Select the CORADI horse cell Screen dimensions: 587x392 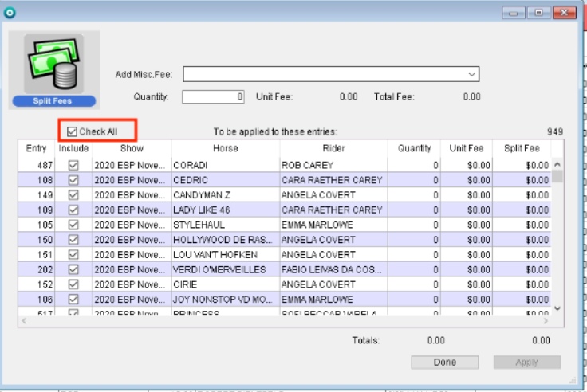click(226, 165)
